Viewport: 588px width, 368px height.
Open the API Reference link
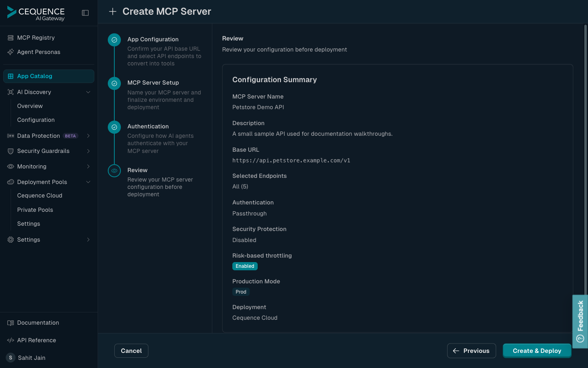click(x=36, y=340)
